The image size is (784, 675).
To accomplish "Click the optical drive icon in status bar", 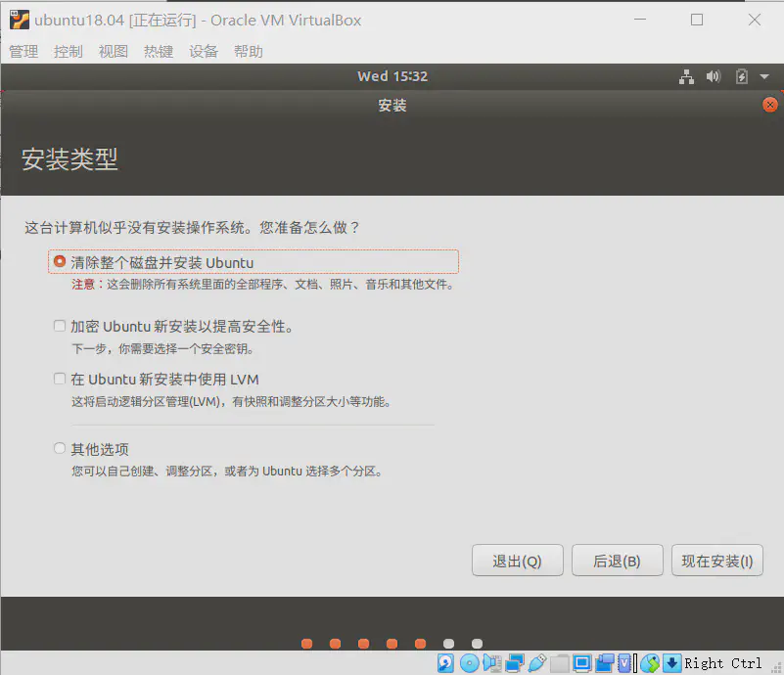I will [x=469, y=662].
